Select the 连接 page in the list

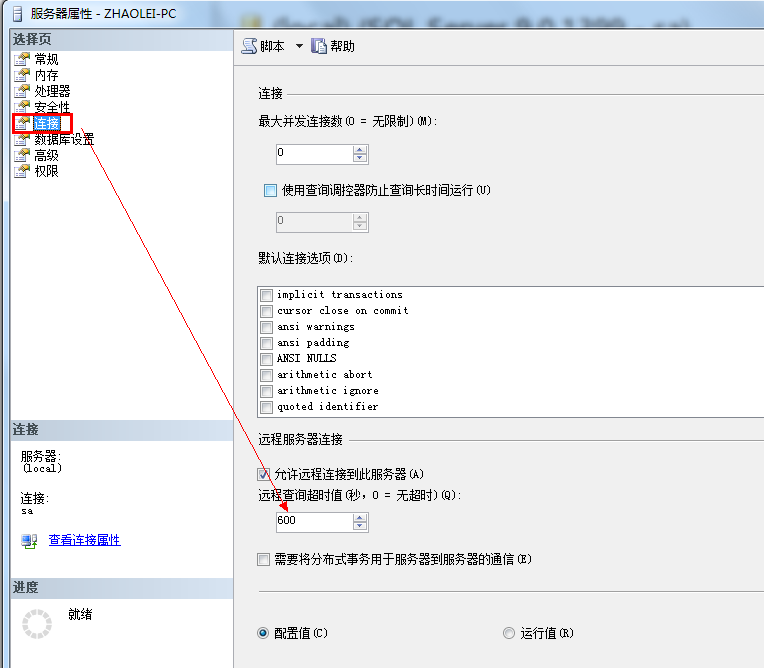(x=46, y=123)
